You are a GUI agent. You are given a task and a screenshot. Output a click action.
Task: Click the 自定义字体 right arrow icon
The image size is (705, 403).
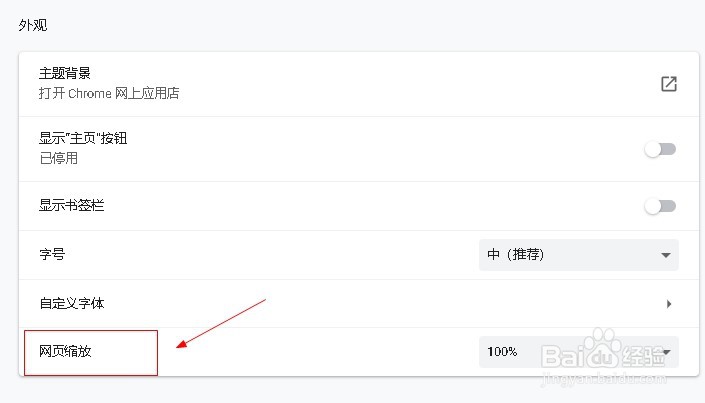pyautogui.click(x=668, y=304)
